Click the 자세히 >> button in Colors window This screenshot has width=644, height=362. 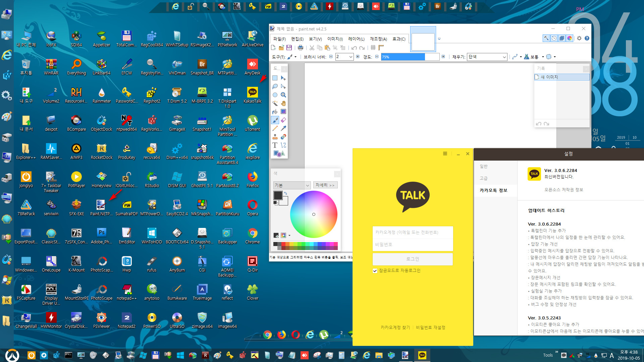(325, 185)
